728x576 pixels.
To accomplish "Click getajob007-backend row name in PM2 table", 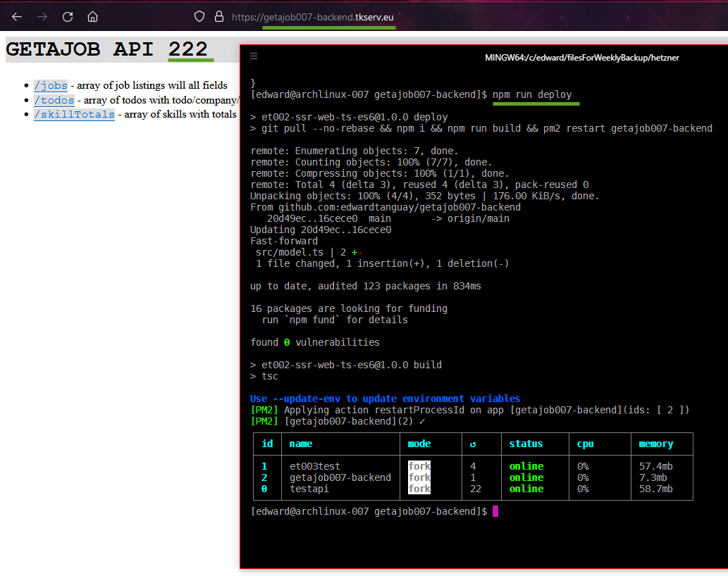I will click(340, 477).
